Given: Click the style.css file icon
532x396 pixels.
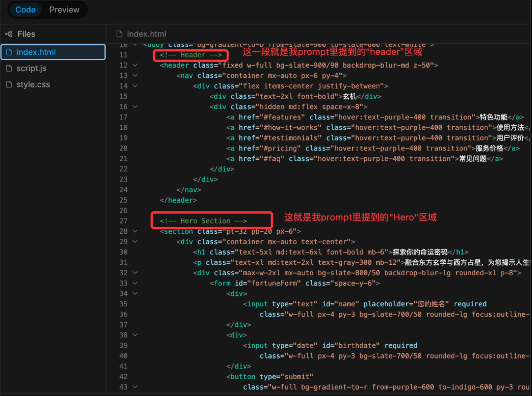Looking at the screenshot, I should (x=9, y=84).
